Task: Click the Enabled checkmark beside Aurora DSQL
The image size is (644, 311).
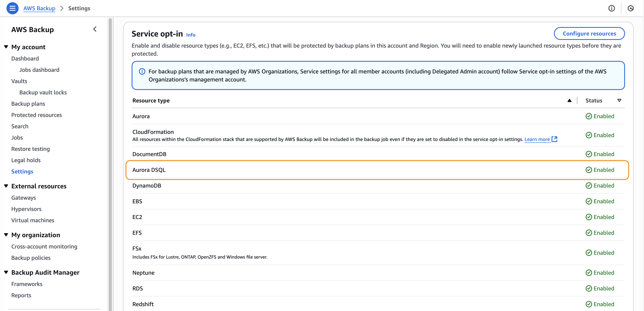Action: [x=589, y=170]
